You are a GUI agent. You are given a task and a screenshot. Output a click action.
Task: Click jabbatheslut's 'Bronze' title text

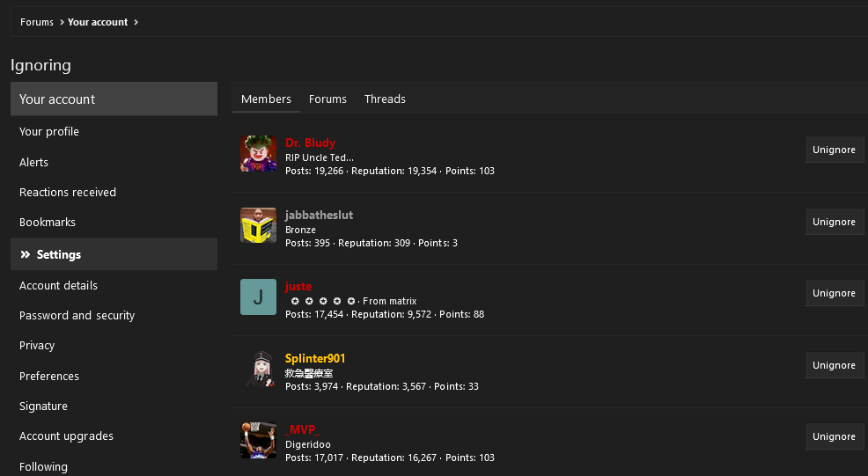tap(300, 230)
